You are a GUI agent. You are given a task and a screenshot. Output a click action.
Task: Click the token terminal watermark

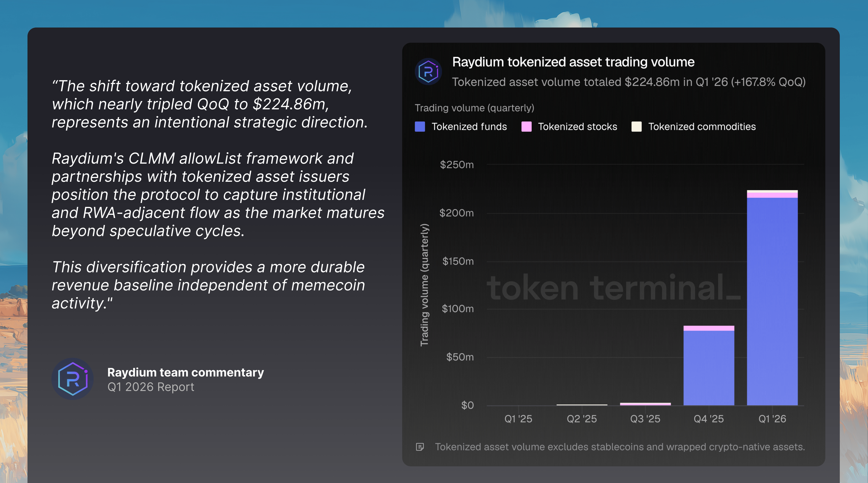tap(613, 288)
